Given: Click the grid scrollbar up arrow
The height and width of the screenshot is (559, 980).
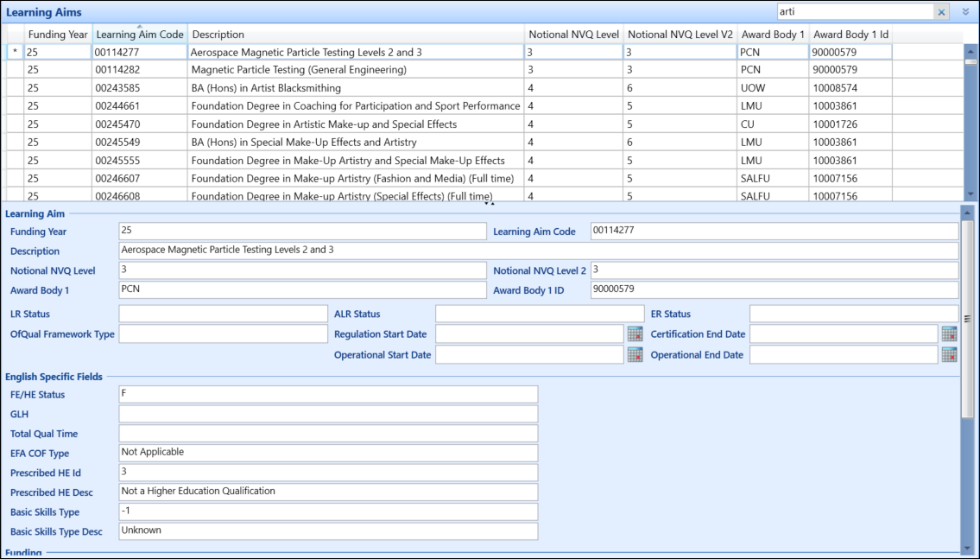Looking at the screenshot, I should point(971,51).
